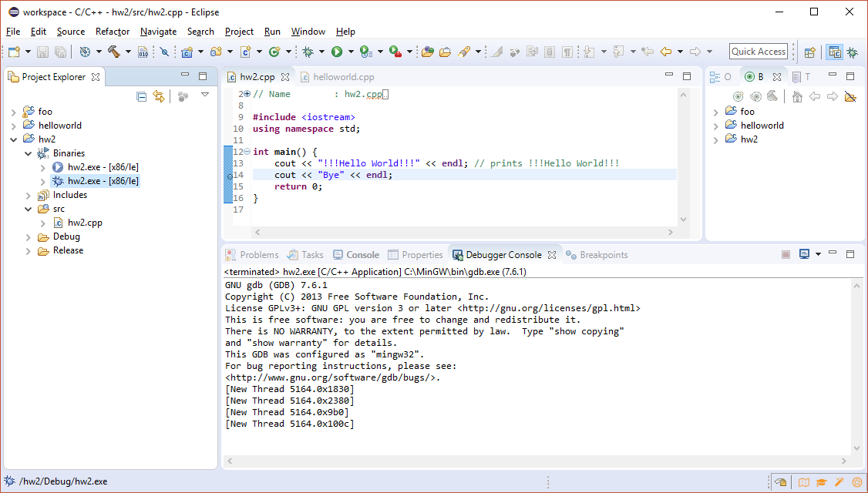The width and height of the screenshot is (868, 493).
Task: Click the Open Perspective icon
Action: [809, 52]
